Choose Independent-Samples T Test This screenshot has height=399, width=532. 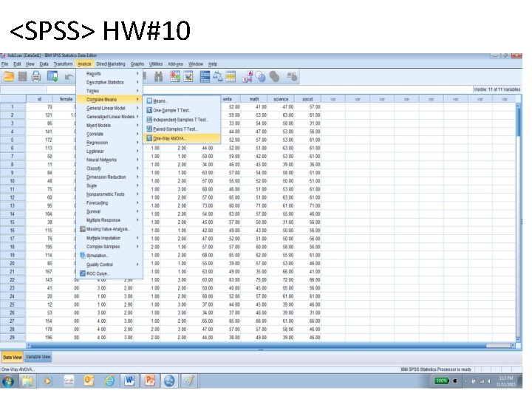[183, 120]
